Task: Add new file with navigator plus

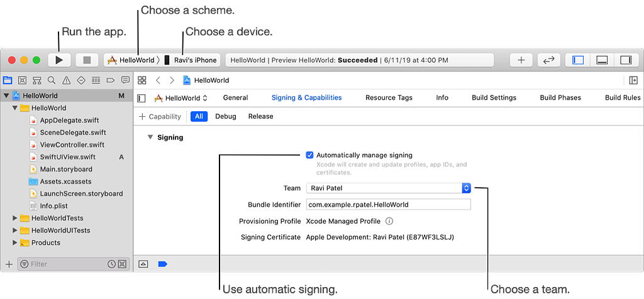Action: click(9, 264)
